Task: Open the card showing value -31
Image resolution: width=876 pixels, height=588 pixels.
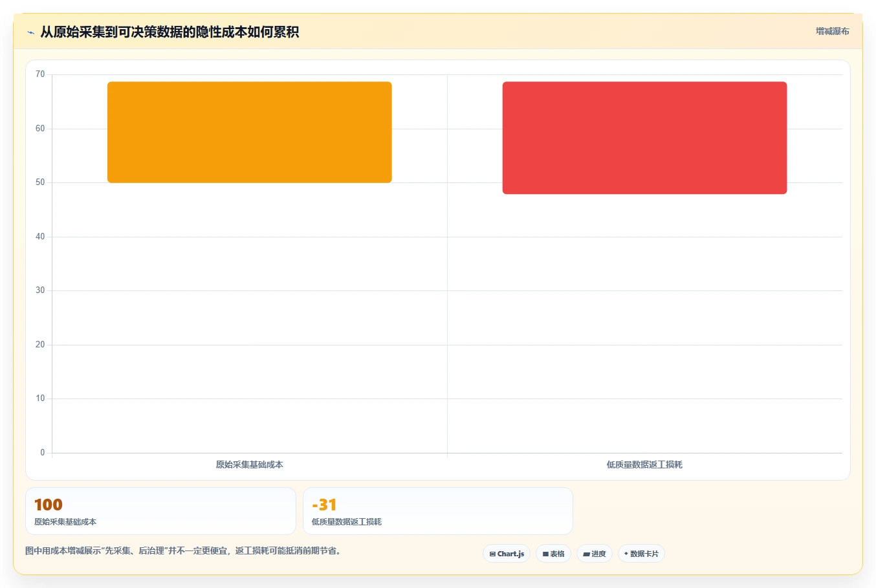Action: [438, 511]
